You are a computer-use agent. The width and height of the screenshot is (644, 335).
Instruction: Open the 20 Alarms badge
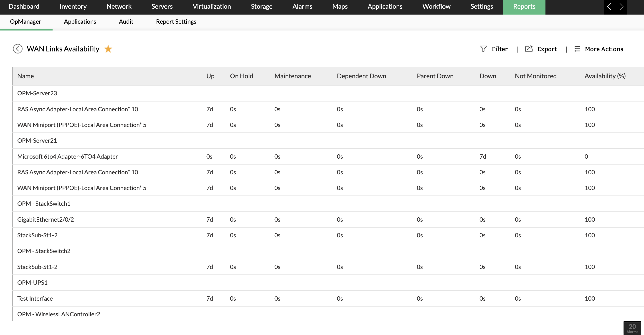coord(632,328)
